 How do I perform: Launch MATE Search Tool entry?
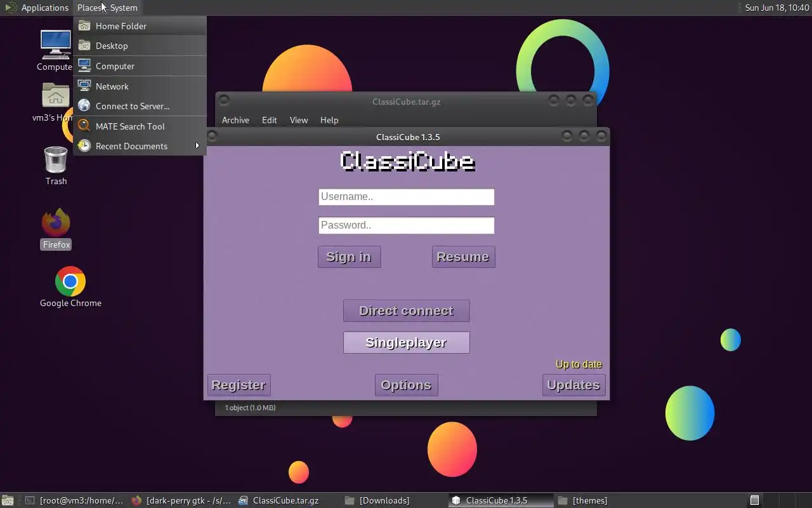[x=140, y=126]
